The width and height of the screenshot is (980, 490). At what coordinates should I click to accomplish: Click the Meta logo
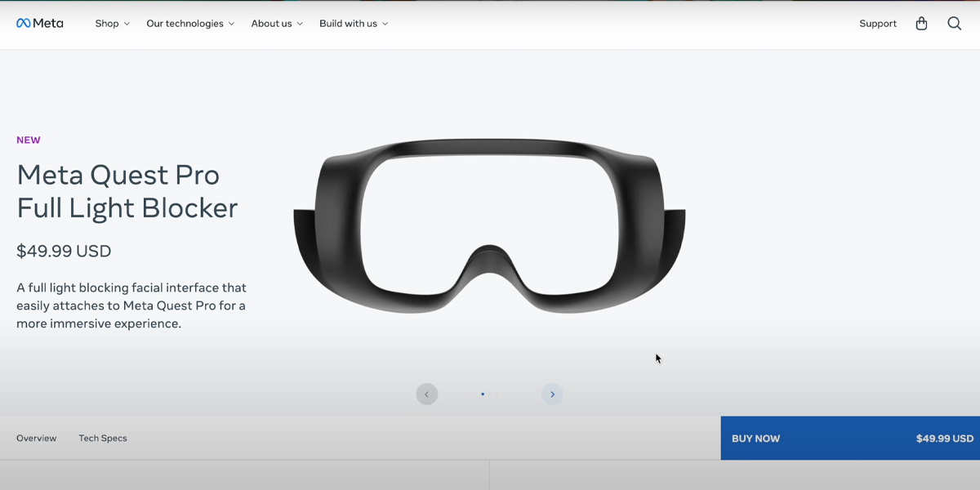click(39, 24)
